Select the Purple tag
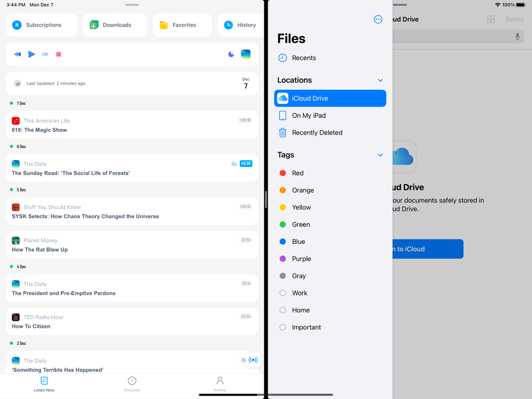This screenshot has width=532, height=399. click(x=330, y=259)
